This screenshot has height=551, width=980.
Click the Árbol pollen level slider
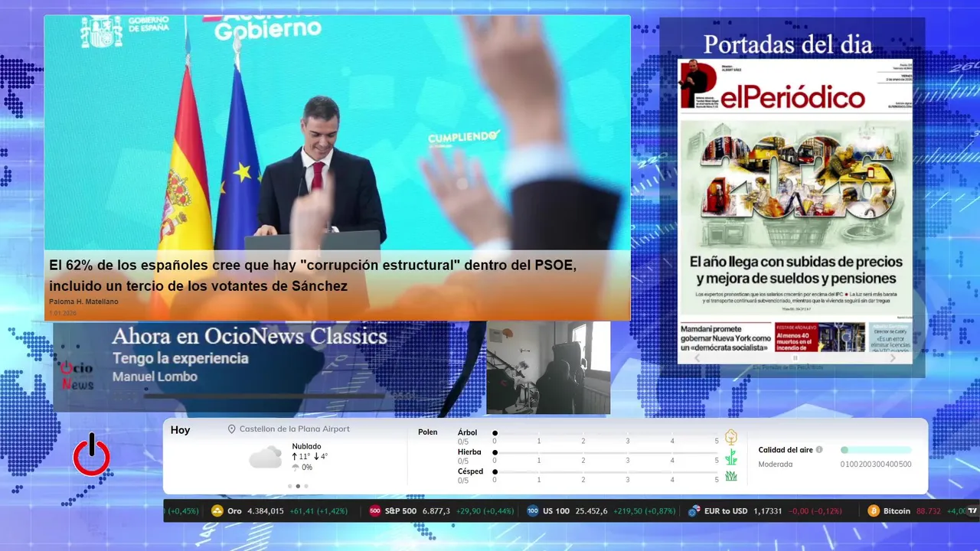pos(606,433)
